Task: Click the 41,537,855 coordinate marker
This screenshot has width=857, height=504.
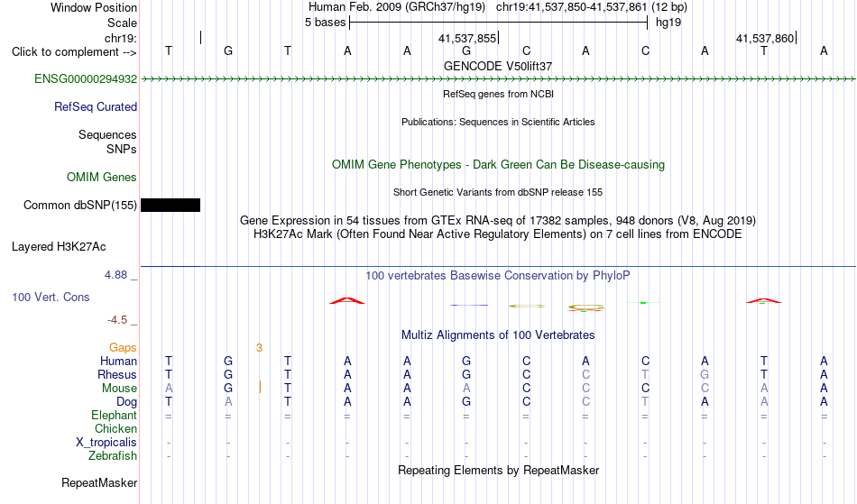Action: [467, 38]
